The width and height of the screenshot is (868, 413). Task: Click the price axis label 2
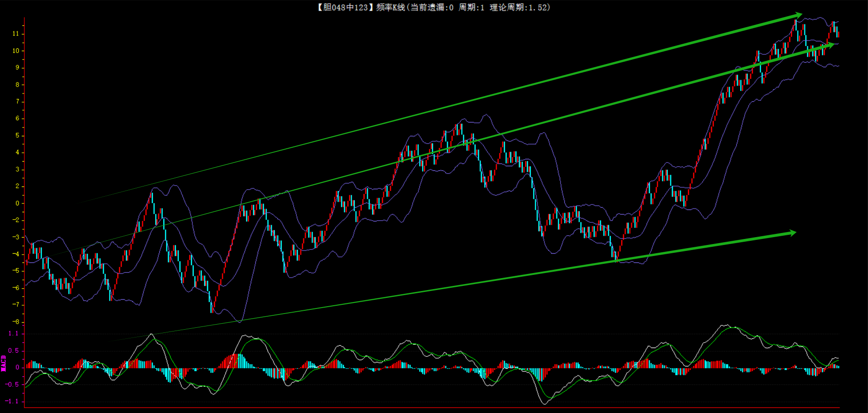[17, 186]
